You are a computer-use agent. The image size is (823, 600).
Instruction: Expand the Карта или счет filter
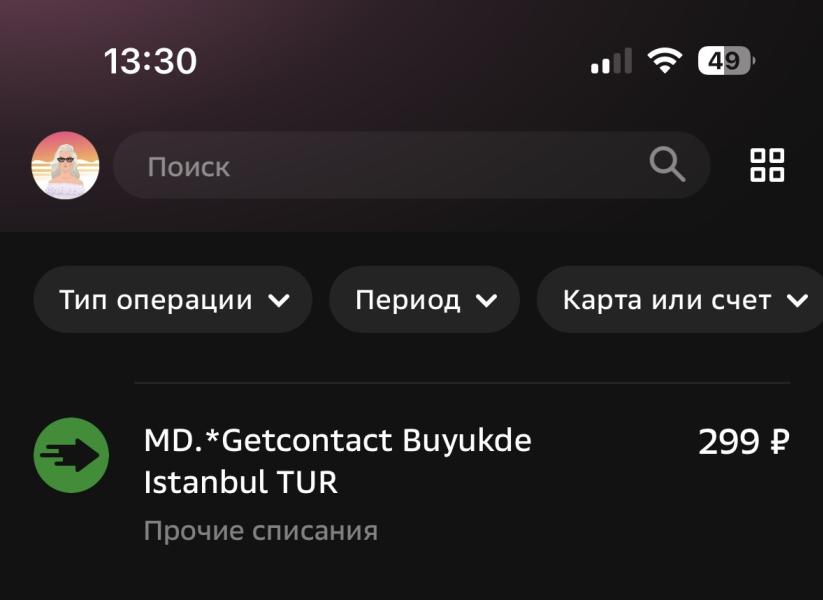pos(680,300)
